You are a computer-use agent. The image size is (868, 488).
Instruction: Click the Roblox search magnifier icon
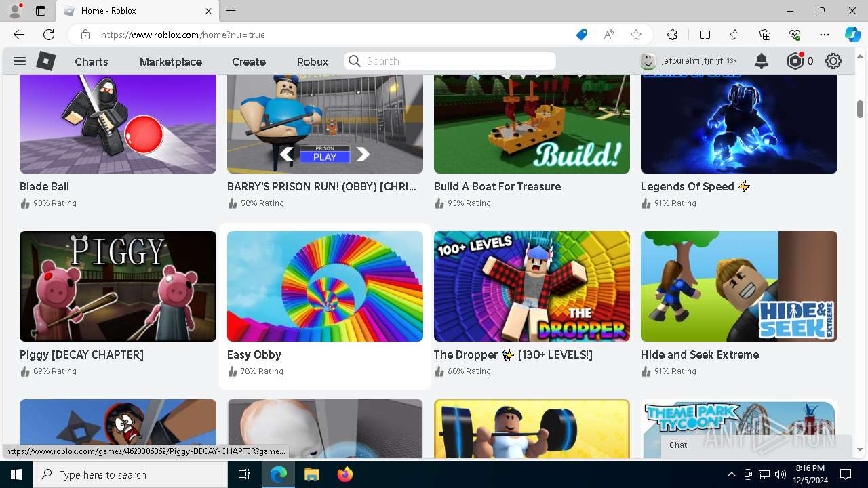tap(354, 61)
